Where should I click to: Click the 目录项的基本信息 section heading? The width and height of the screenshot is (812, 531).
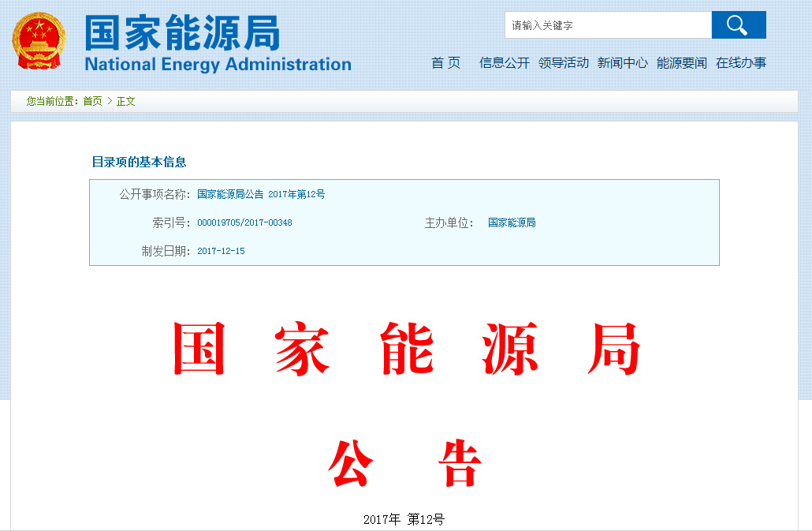pyautogui.click(x=140, y=162)
